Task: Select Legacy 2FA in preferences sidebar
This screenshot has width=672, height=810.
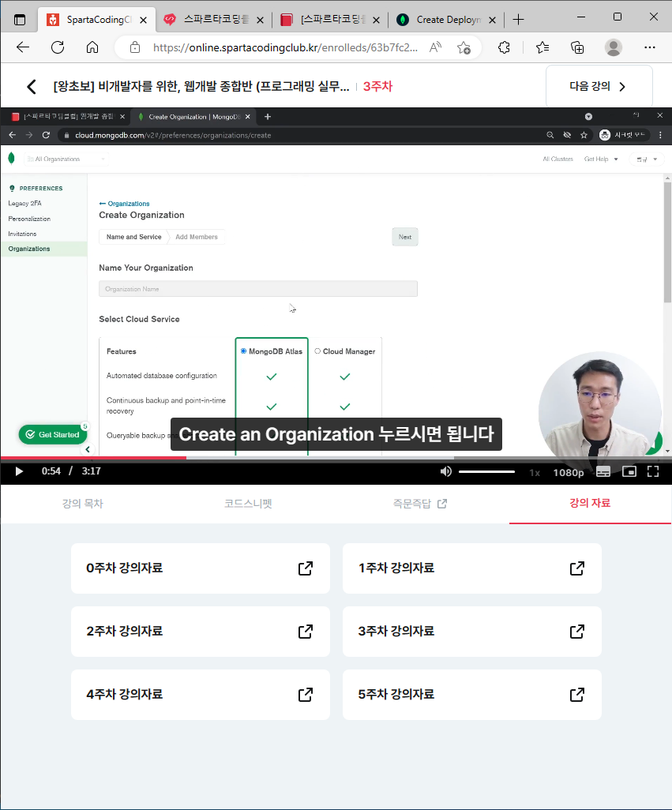Action: tap(24, 204)
